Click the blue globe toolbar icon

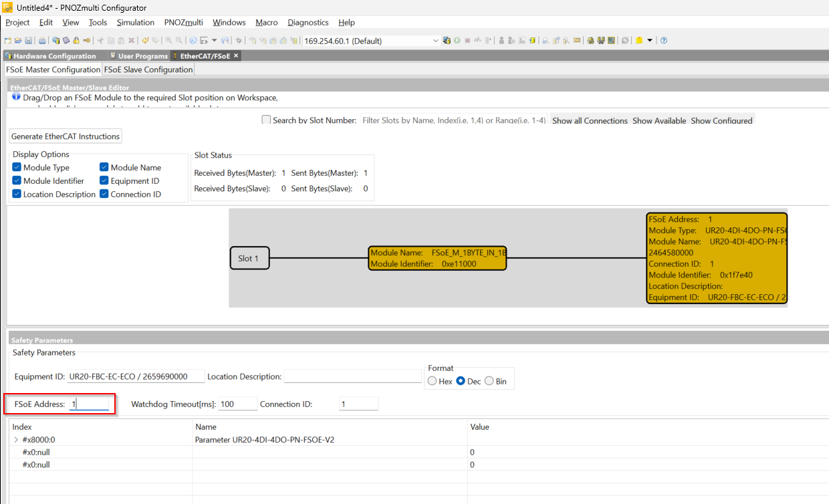193,40
